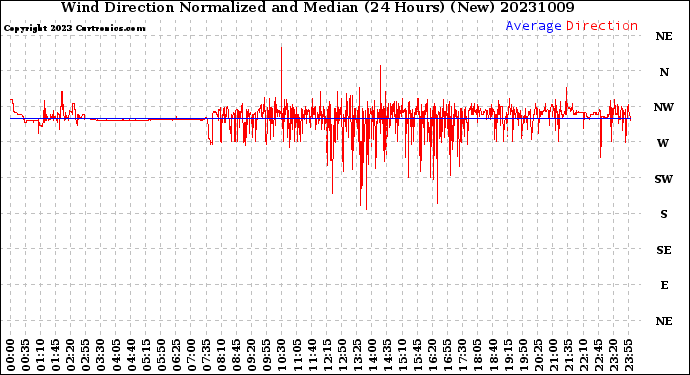
Task: Click the 09:20 time axis label
Action: tap(252, 355)
